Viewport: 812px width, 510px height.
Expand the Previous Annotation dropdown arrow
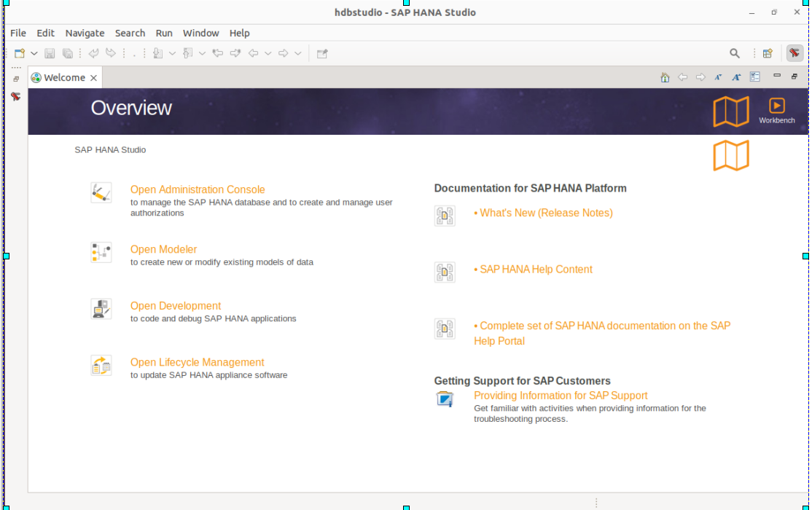coord(202,53)
